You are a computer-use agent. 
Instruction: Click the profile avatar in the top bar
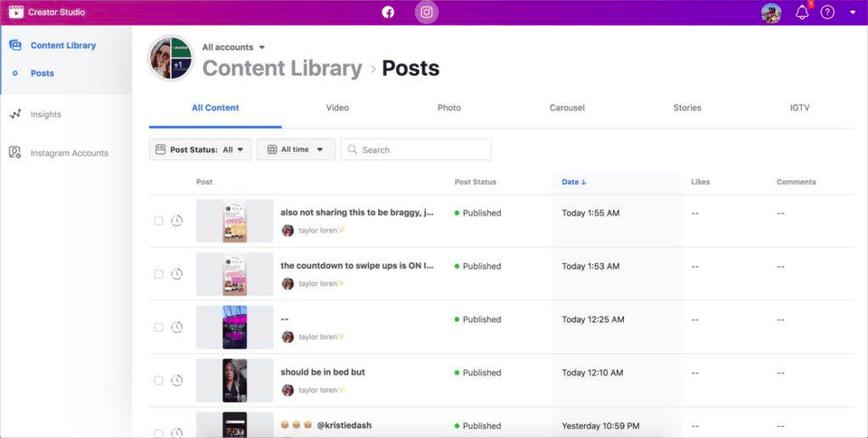tap(770, 13)
